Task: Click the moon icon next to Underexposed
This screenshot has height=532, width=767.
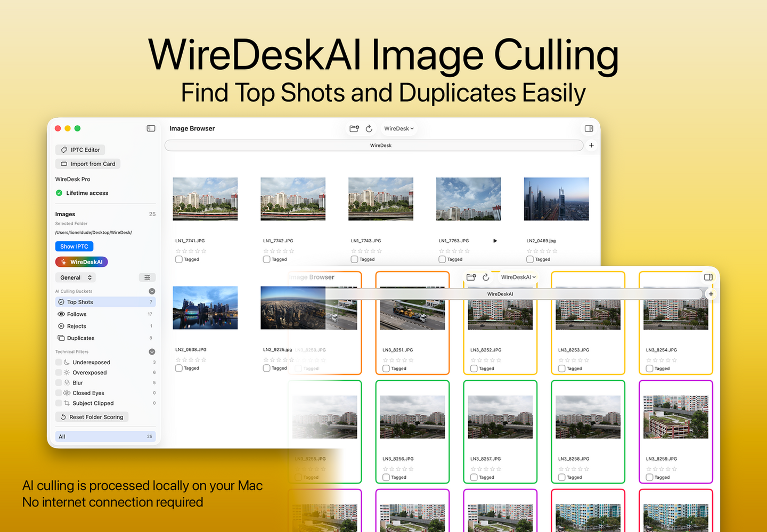Action: click(67, 362)
